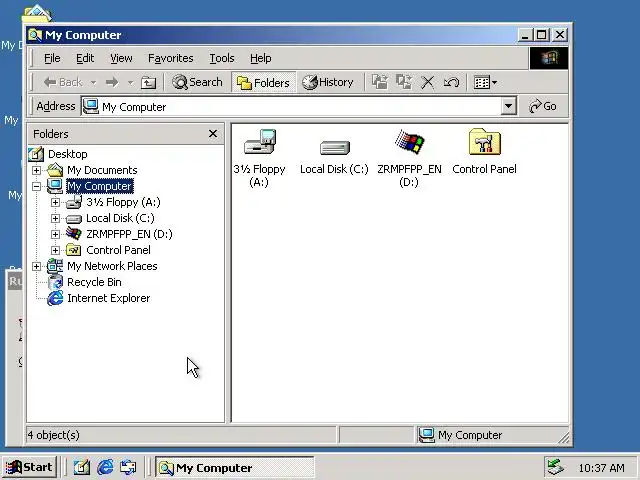Click My Computer taskbar button
This screenshot has height=480, width=640.
234,467
